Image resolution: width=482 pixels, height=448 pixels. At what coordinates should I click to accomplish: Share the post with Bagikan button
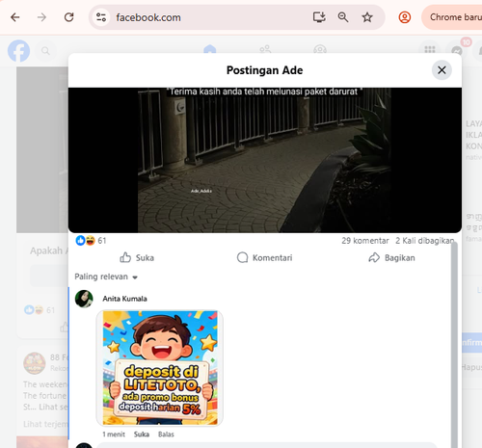pyautogui.click(x=391, y=257)
